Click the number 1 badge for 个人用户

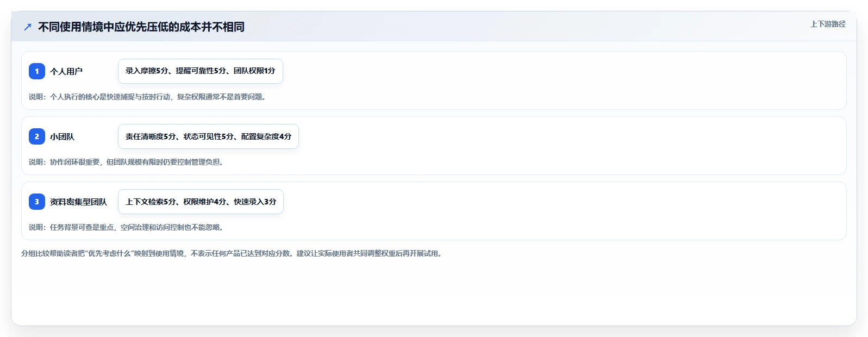point(37,71)
